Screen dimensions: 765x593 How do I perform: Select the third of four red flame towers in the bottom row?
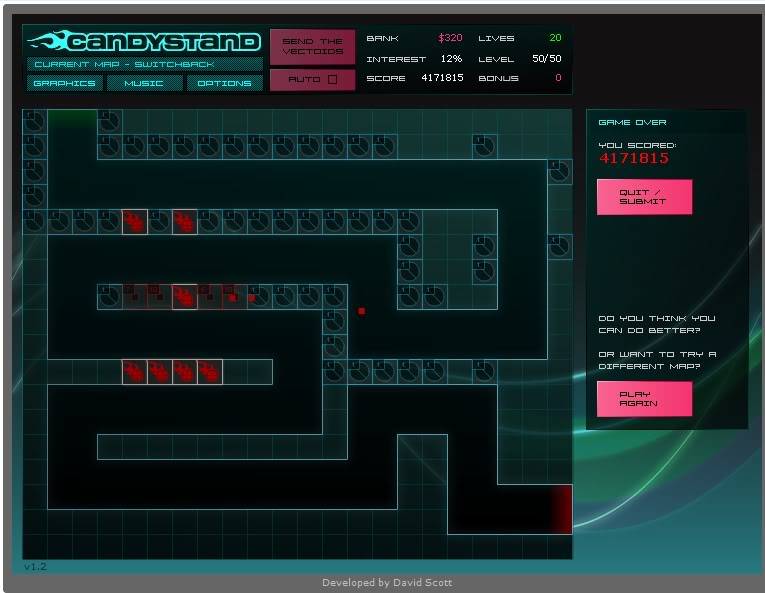tap(185, 372)
